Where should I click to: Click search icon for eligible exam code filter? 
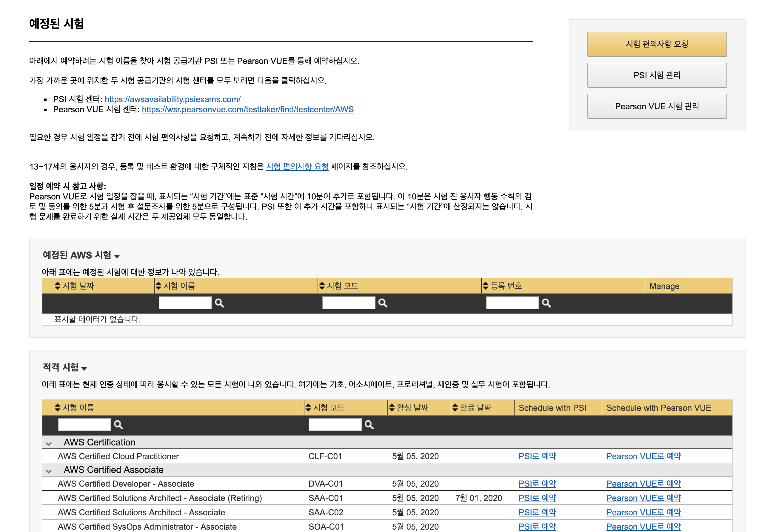369,425
